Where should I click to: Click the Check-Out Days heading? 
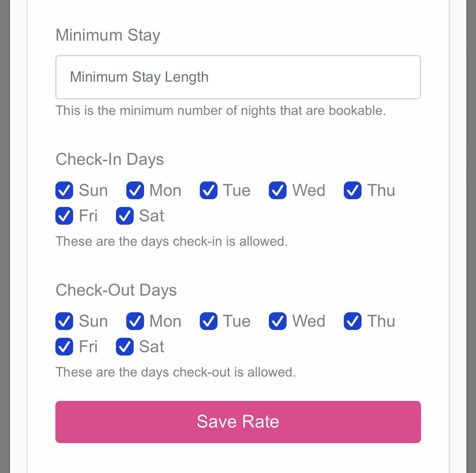coord(116,290)
